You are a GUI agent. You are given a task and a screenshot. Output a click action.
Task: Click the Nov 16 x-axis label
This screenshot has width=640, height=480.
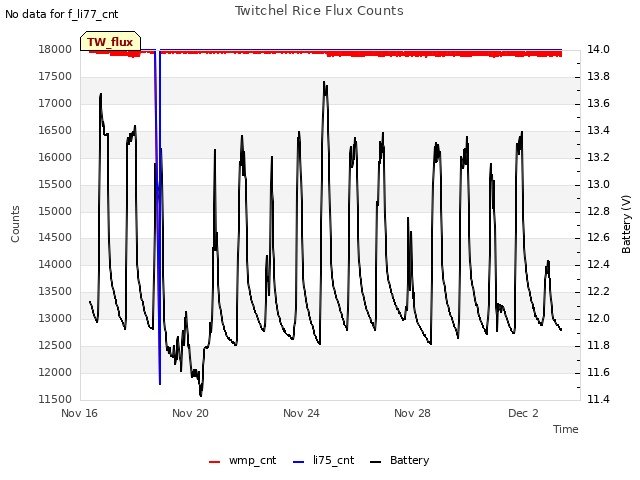click(79, 413)
